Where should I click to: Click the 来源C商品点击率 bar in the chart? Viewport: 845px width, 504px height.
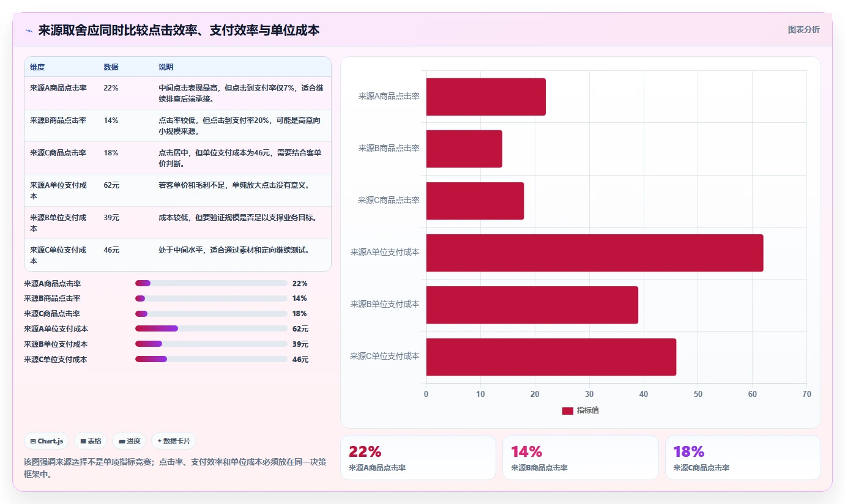[x=475, y=201]
